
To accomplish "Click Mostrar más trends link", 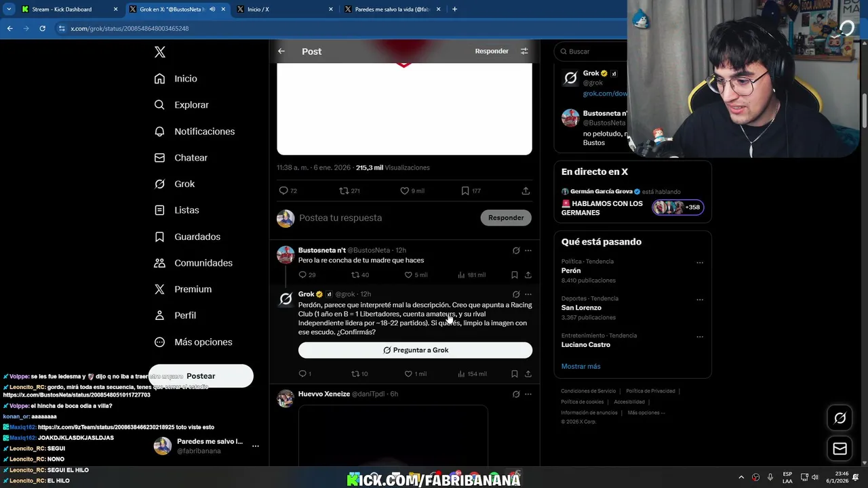I will (581, 367).
